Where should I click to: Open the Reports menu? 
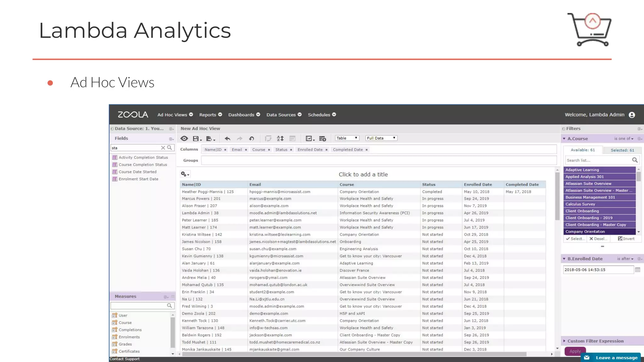(210, 115)
